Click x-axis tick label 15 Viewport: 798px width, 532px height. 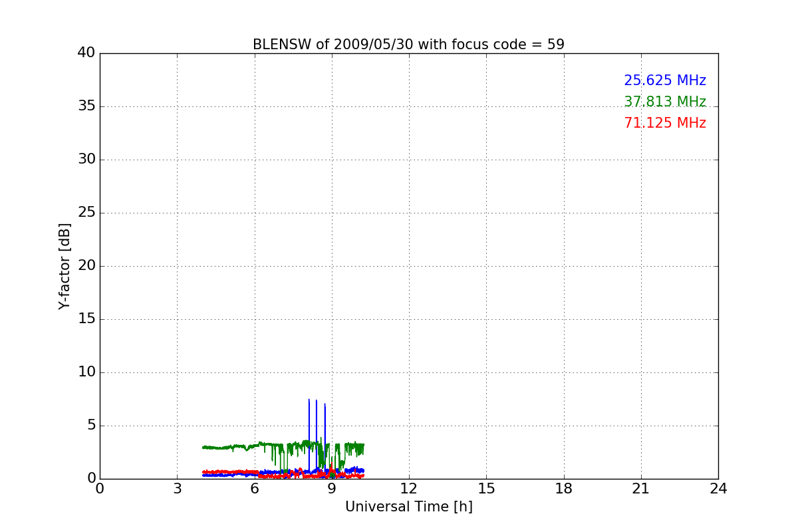click(486, 489)
